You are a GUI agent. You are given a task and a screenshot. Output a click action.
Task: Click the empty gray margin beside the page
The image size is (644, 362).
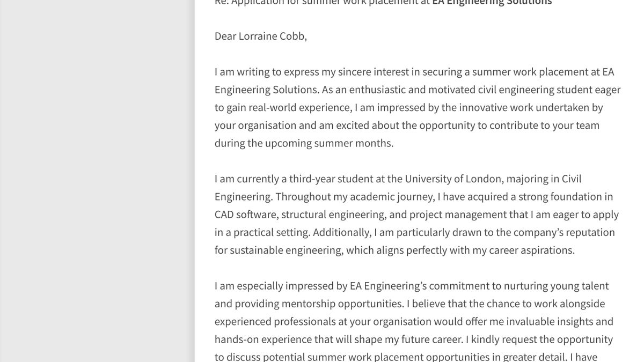[x=97, y=182]
